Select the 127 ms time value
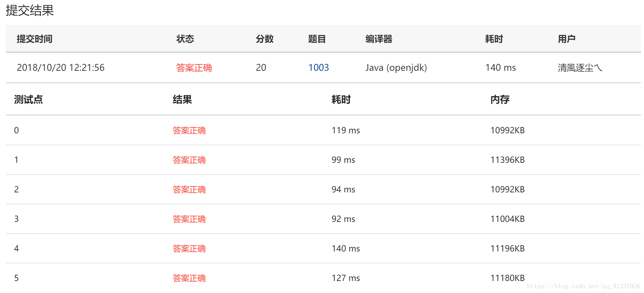Screen dimensions: 644x293 [x=346, y=278]
